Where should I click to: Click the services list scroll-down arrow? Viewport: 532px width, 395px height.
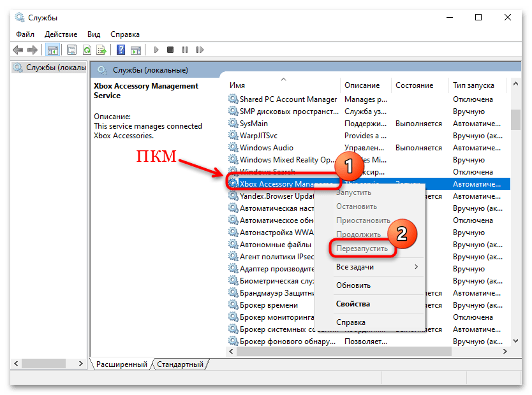(x=515, y=341)
